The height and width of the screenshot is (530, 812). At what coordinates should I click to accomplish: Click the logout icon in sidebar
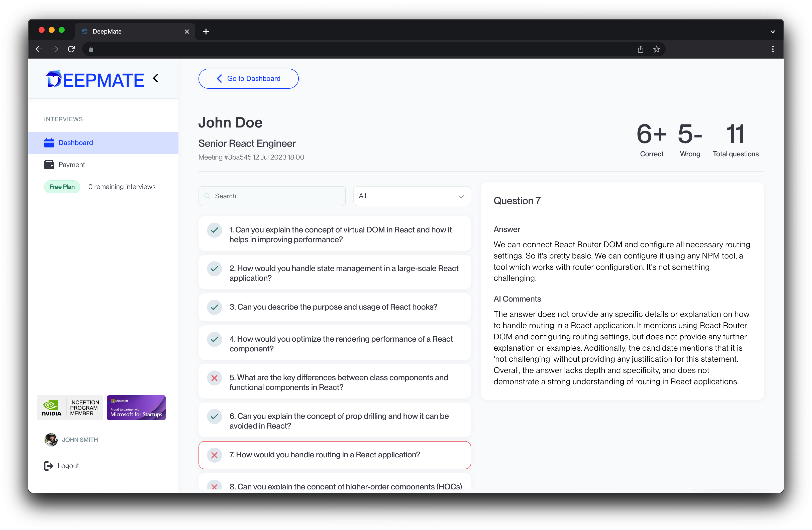click(x=49, y=466)
